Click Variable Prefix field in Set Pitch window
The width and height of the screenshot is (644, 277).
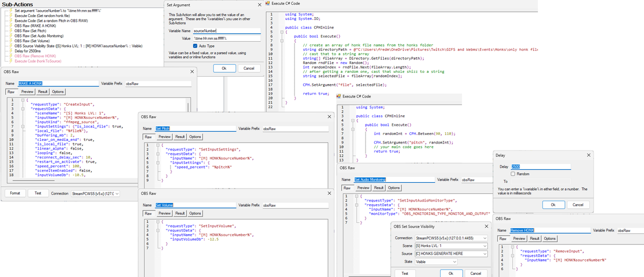tap(296, 129)
